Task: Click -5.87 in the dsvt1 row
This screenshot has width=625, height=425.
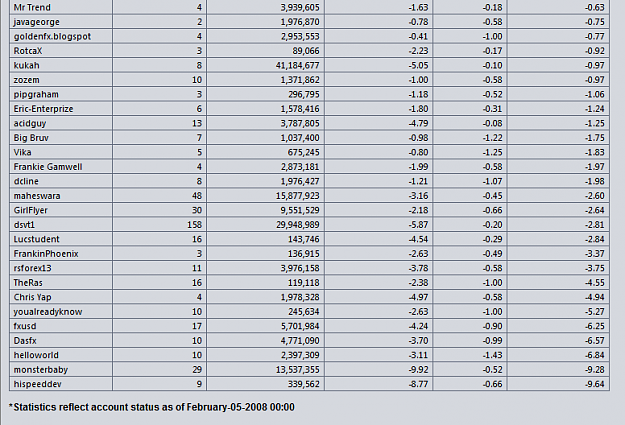Action: point(419,225)
